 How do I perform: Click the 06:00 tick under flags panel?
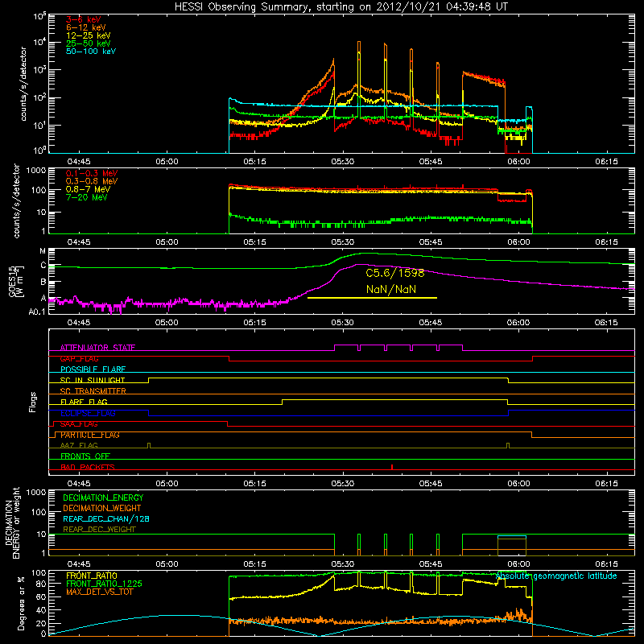pos(518,484)
